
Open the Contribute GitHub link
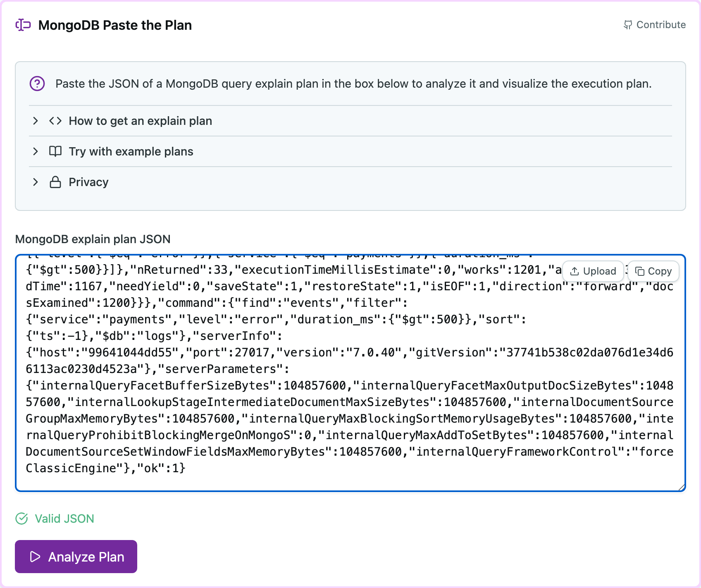pyautogui.click(x=655, y=25)
